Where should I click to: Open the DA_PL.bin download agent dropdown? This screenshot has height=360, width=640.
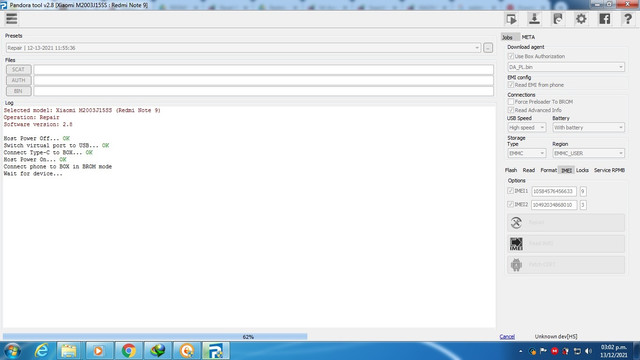566,67
